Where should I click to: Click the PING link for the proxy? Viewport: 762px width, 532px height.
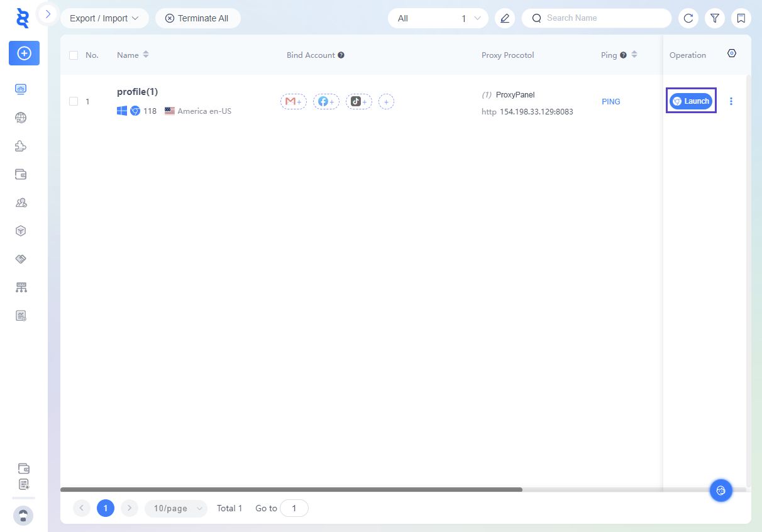(x=610, y=101)
